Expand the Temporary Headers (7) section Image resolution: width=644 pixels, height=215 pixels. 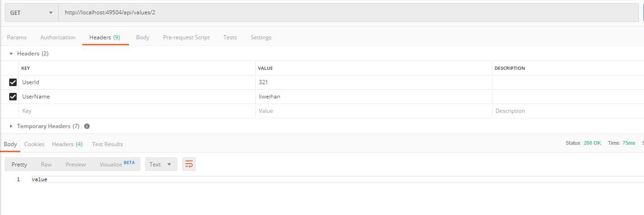11,126
